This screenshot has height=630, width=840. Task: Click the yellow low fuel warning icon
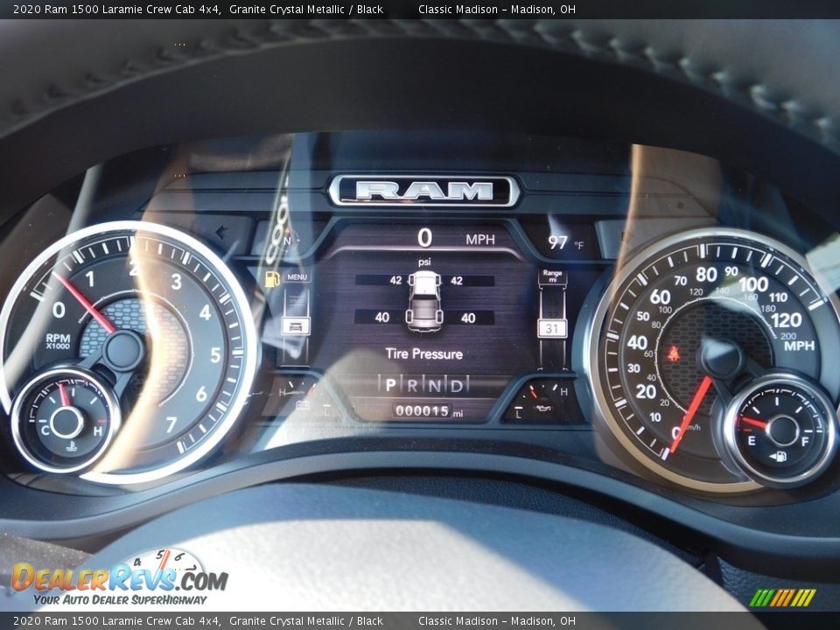pyautogui.click(x=272, y=279)
